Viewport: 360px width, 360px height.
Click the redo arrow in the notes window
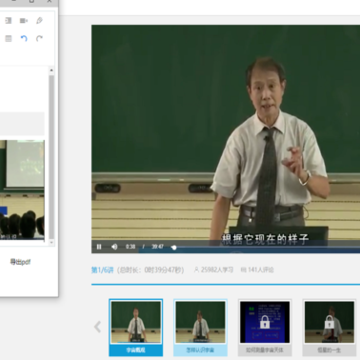coord(39,38)
